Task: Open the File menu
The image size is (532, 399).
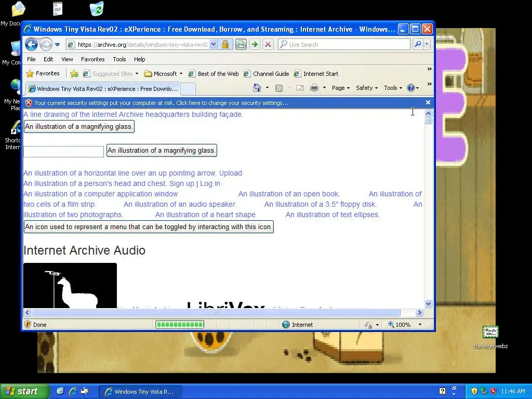Action: tap(31, 59)
